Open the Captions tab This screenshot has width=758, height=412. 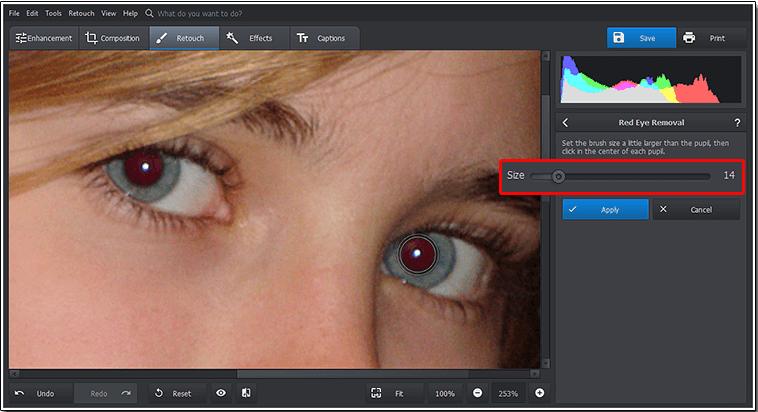pyautogui.click(x=325, y=38)
